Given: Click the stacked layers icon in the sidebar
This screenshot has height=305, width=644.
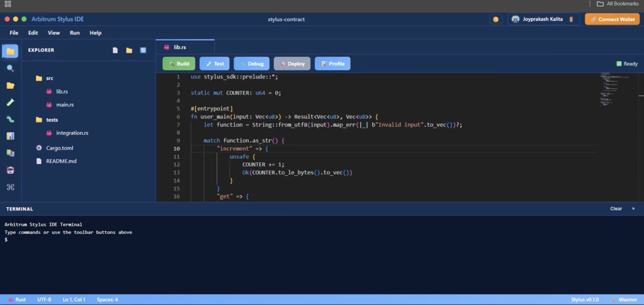Looking at the screenshot, I should click(10, 153).
